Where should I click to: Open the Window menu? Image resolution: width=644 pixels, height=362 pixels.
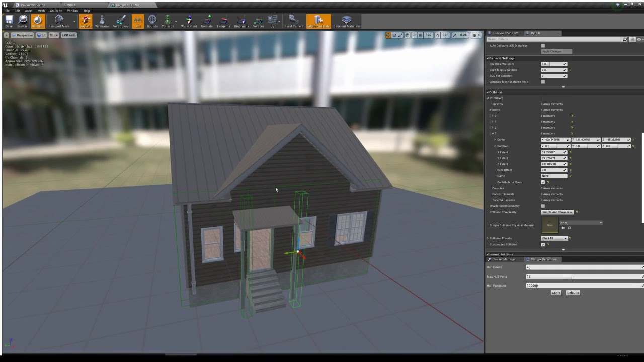pyautogui.click(x=73, y=11)
